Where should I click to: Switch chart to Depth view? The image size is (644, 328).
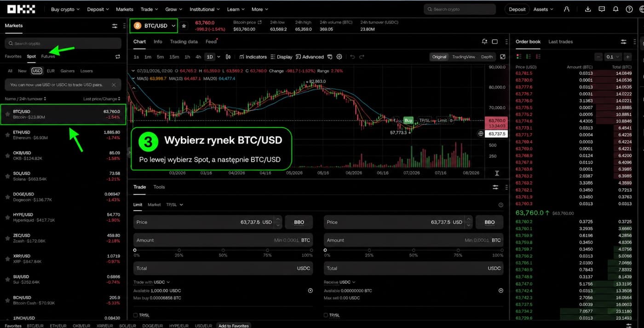[x=487, y=57]
